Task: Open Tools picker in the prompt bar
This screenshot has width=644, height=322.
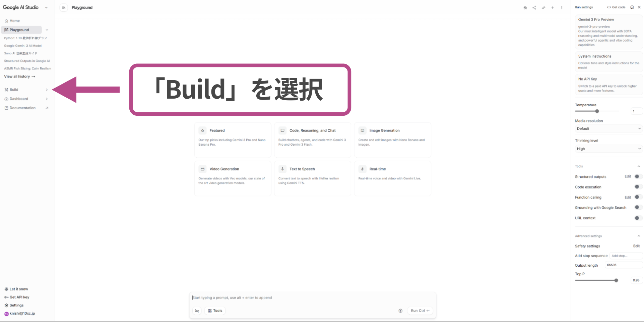Action: click(x=215, y=311)
